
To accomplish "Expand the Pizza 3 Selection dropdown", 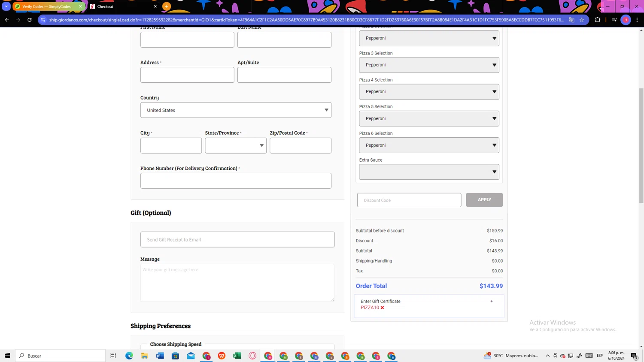I will point(429,65).
